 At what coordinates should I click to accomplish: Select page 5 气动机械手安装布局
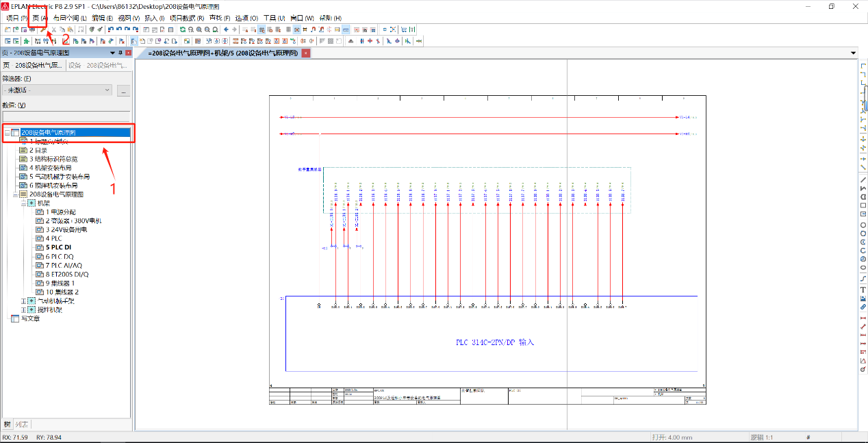click(x=60, y=177)
